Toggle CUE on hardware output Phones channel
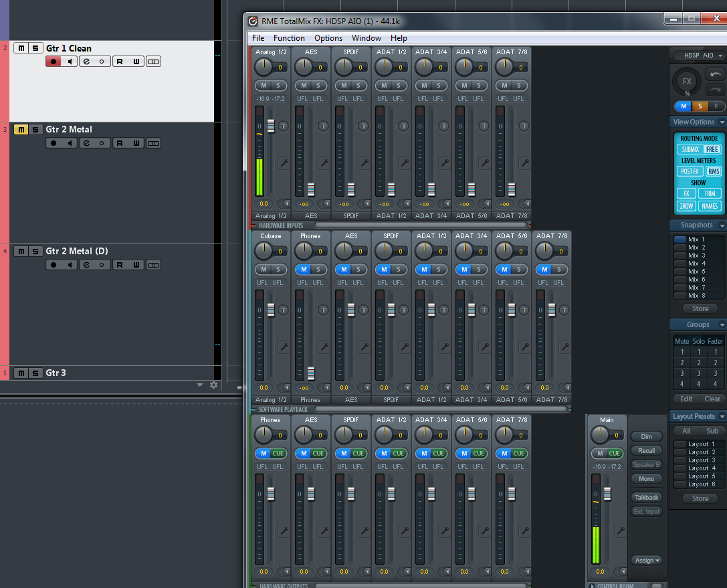 coord(278,453)
